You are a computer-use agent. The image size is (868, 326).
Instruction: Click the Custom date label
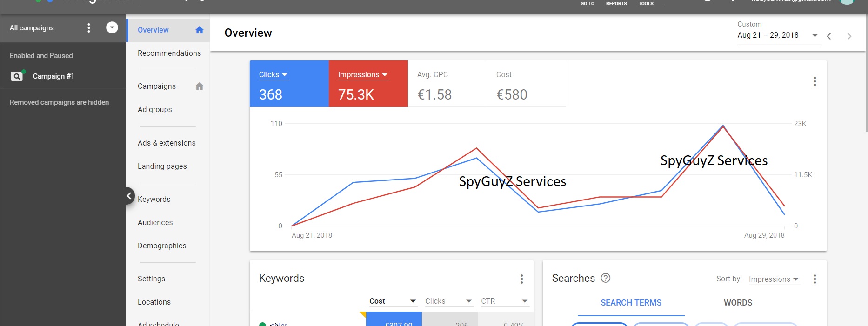749,24
